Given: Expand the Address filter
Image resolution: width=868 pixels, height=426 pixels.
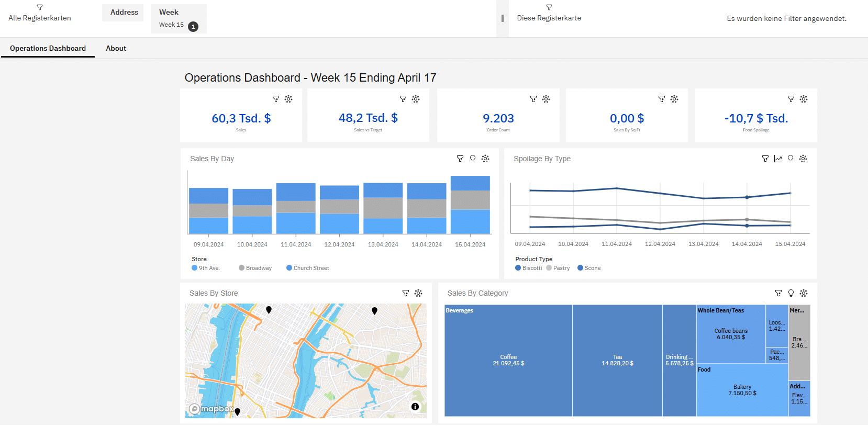Looking at the screenshot, I should coord(124,13).
